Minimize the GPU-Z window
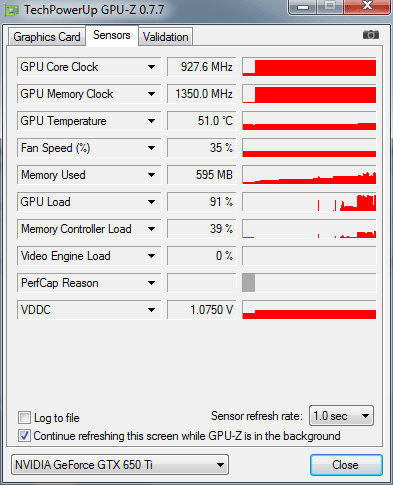The width and height of the screenshot is (393, 485). [303, 7]
